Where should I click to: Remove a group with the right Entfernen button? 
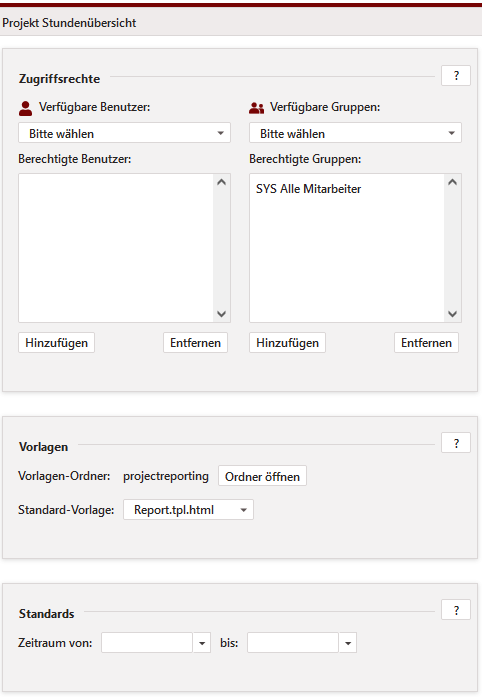click(426, 343)
